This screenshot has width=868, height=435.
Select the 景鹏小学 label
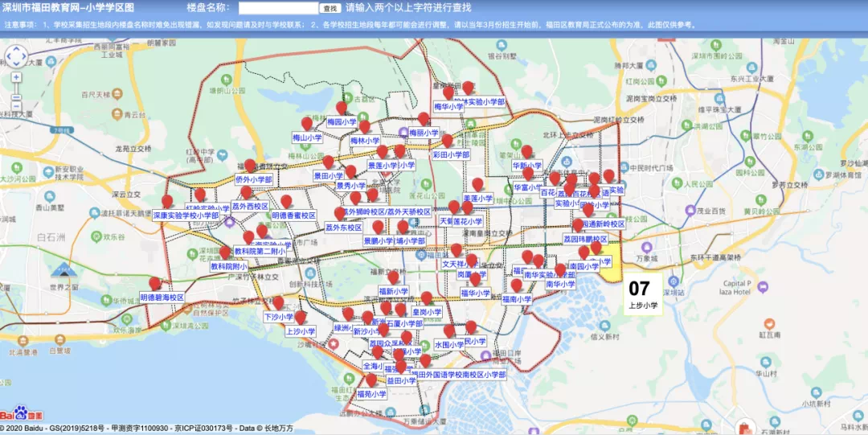pos(379,241)
